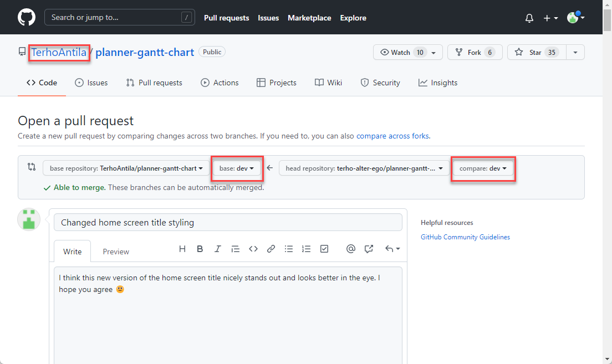The height and width of the screenshot is (364, 612).
Task: Open the base repository dropdown
Action: pyautogui.click(x=126, y=168)
